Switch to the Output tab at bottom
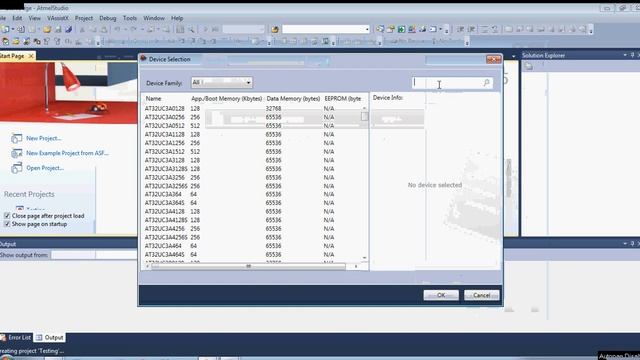Screen dimensions: 640x360 (x=50, y=338)
